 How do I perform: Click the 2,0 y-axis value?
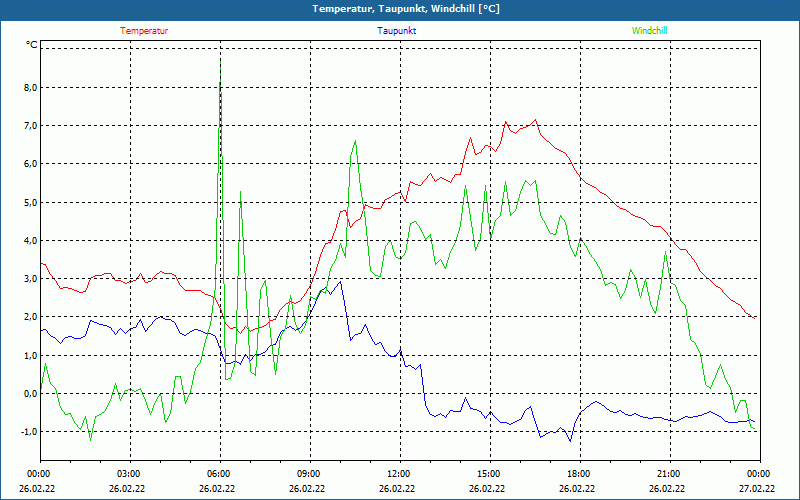click(x=31, y=317)
